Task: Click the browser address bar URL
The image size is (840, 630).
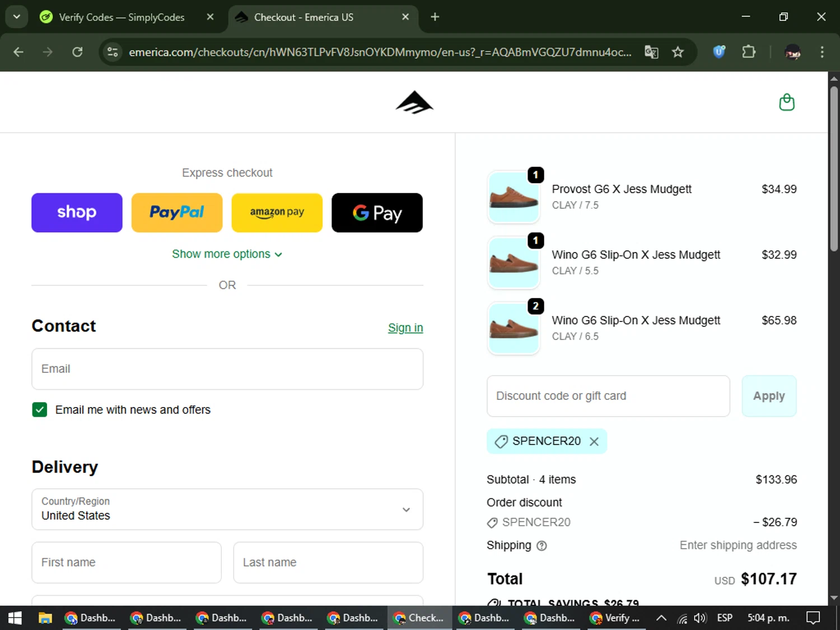Action: (380, 52)
